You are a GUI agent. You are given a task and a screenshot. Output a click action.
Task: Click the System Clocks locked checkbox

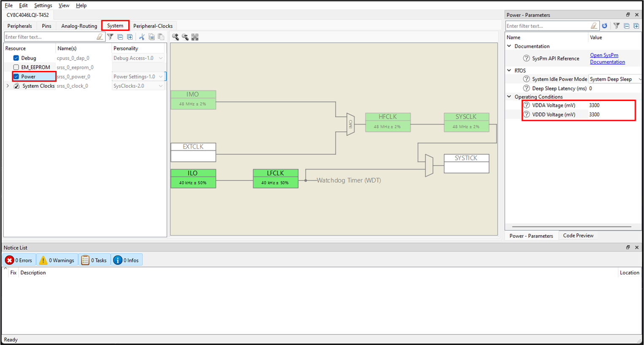pyautogui.click(x=16, y=86)
